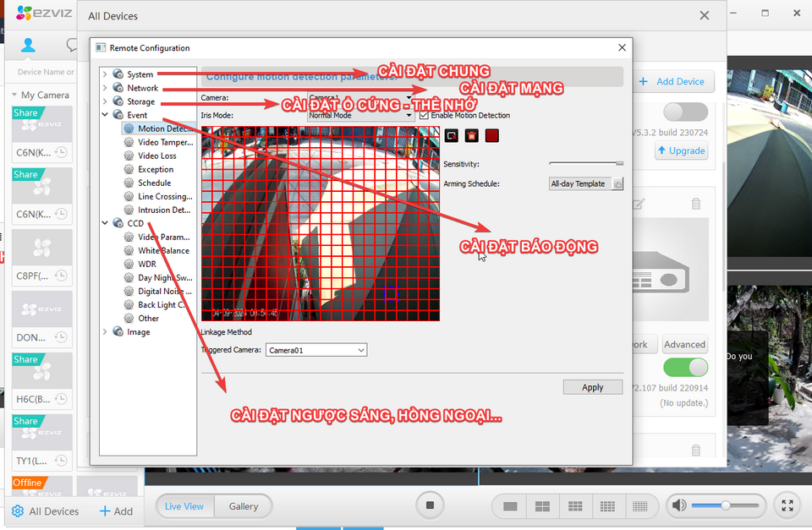Turn on the grey switch above V5.3.2 build
This screenshot has height=530, width=812.
pyautogui.click(x=686, y=112)
